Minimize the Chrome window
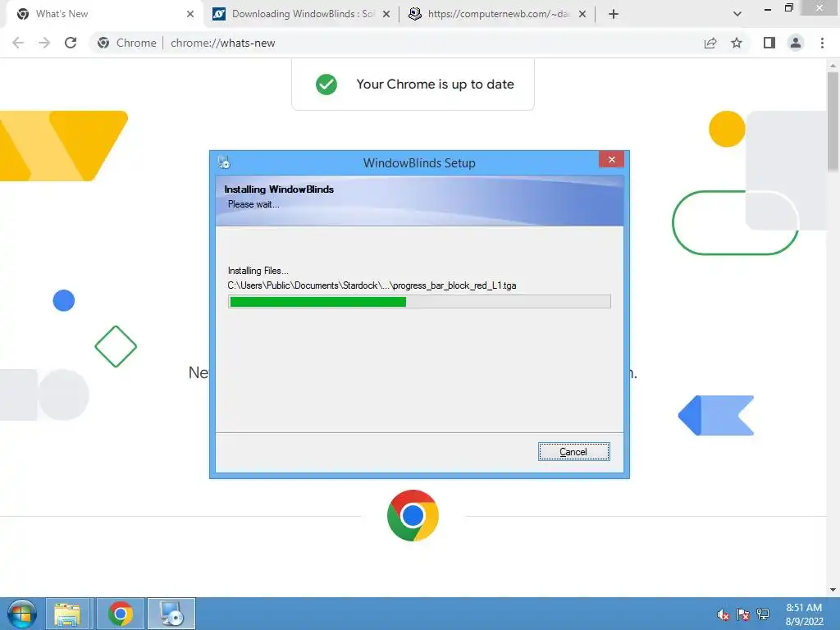This screenshot has width=840, height=630. [767, 8]
